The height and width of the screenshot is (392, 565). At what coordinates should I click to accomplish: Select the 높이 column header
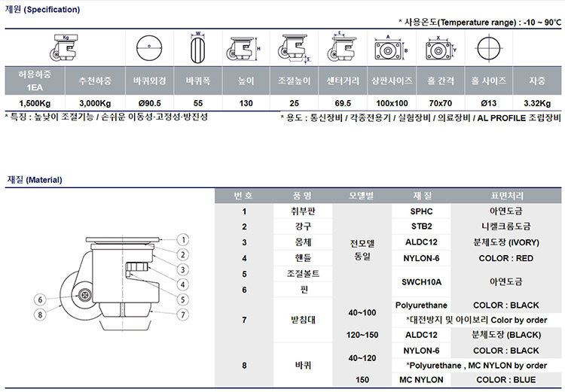(246, 81)
